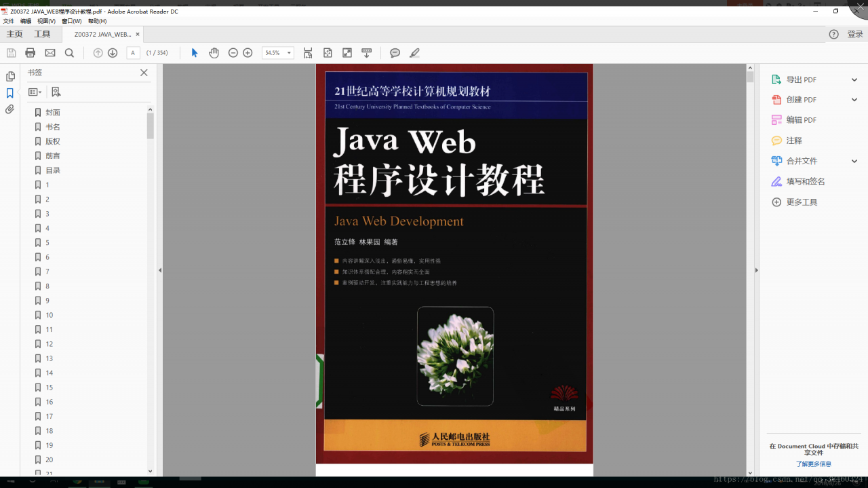Viewport: 868px width, 488px height.
Task: Click the bookmarks panel scrollbar down arrow
Action: click(x=151, y=471)
